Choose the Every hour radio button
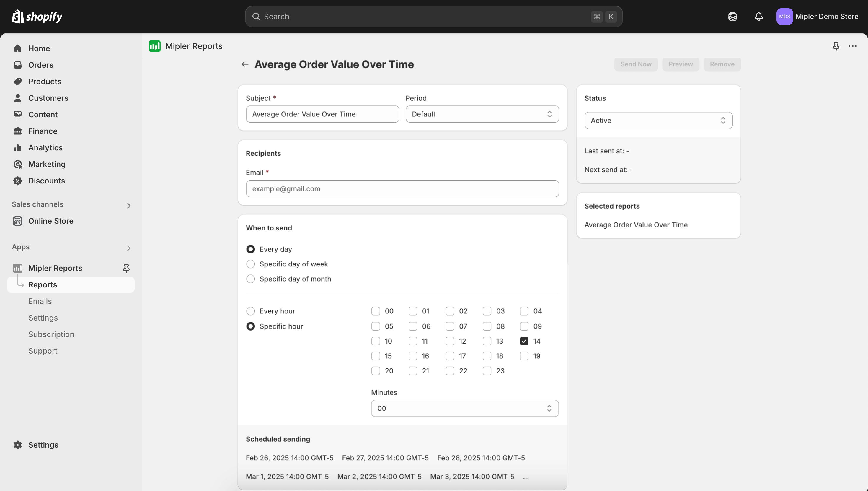This screenshot has height=491, width=868. pyautogui.click(x=250, y=311)
